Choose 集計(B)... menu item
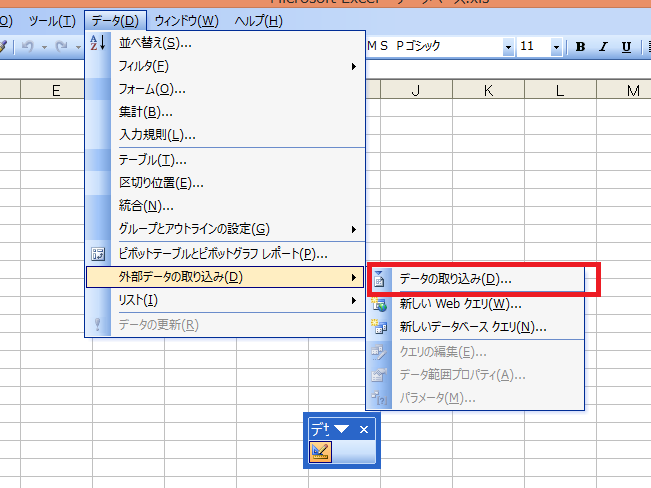 click(225, 112)
